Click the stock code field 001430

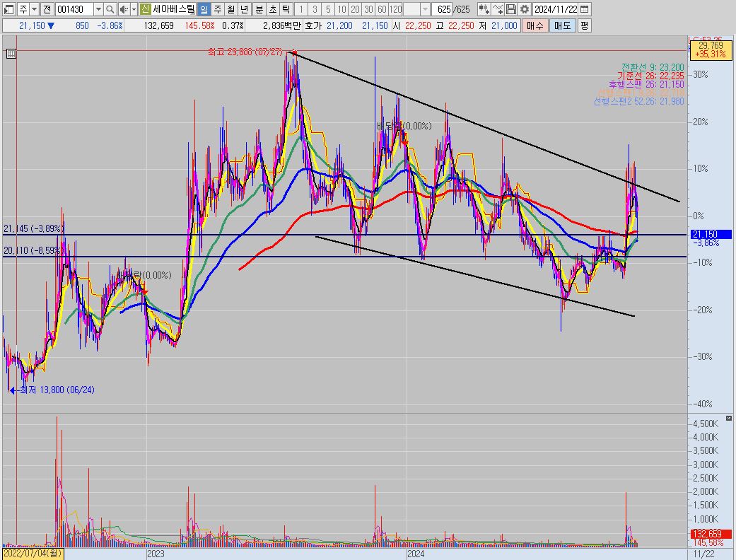tap(74, 9)
